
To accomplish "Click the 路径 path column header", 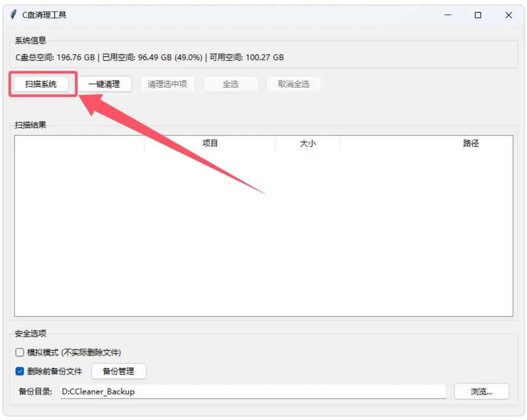I will pyautogui.click(x=471, y=143).
